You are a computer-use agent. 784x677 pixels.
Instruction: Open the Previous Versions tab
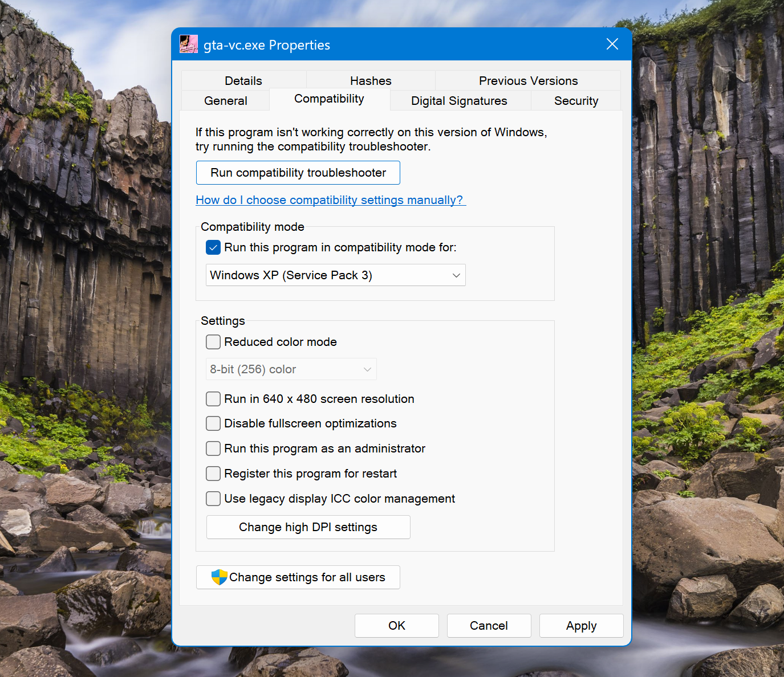point(528,81)
